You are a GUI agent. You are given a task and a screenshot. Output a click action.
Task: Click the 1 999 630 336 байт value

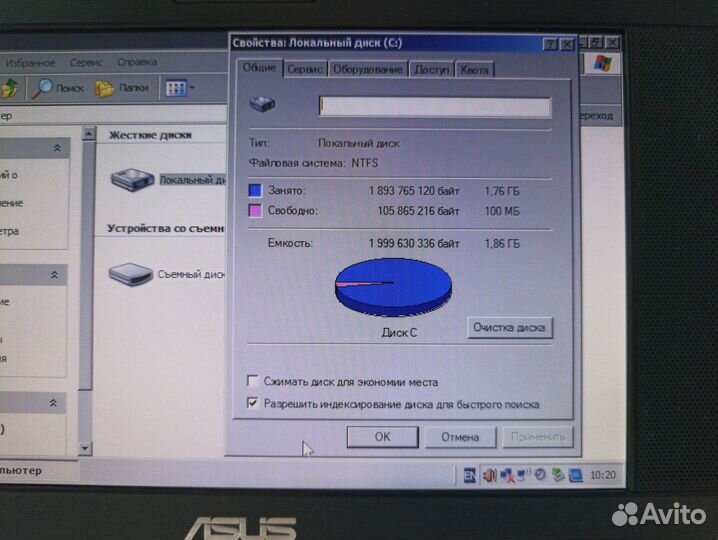coord(414,243)
